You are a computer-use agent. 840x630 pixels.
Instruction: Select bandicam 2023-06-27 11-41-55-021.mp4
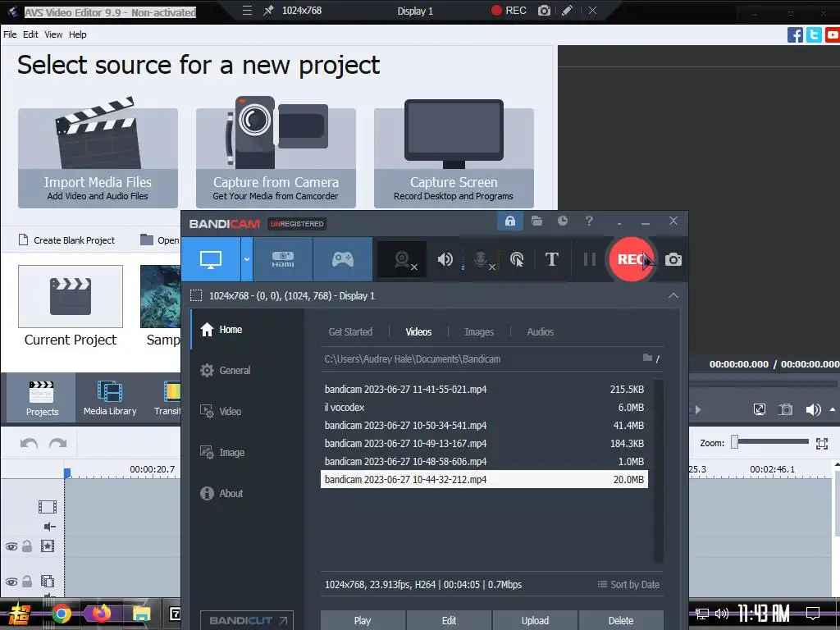484,390
